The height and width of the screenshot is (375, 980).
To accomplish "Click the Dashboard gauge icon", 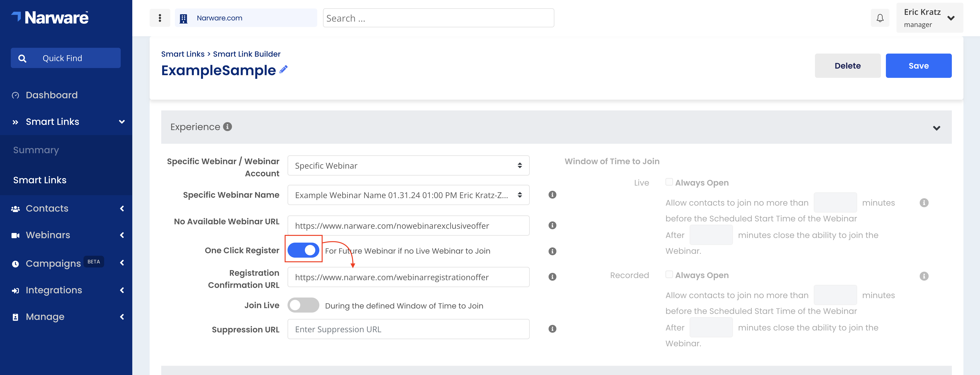I will pos(15,95).
